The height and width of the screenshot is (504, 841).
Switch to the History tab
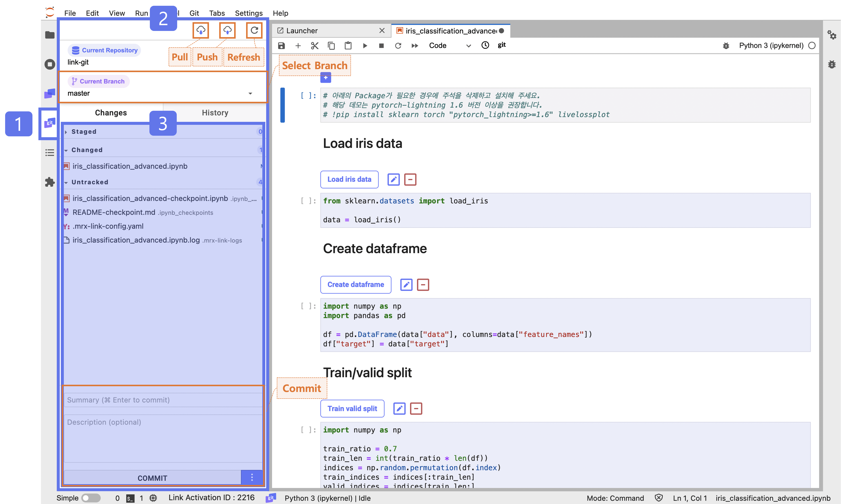tap(215, 113)
